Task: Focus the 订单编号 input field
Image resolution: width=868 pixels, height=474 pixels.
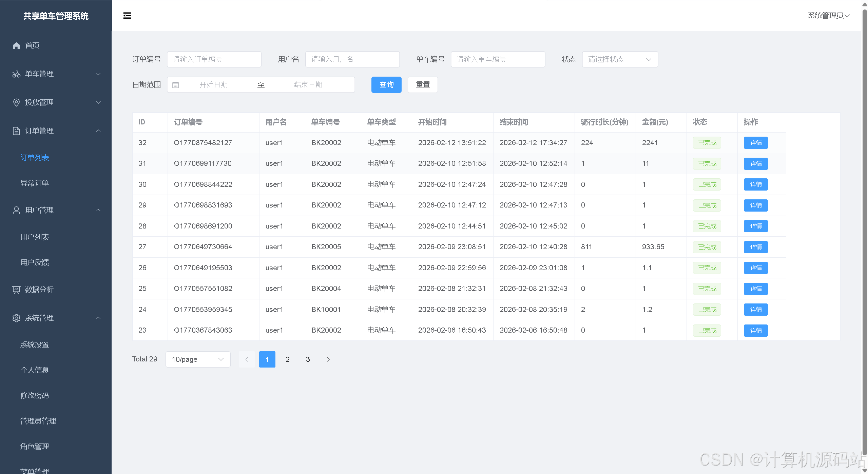Action: (214, 59)
